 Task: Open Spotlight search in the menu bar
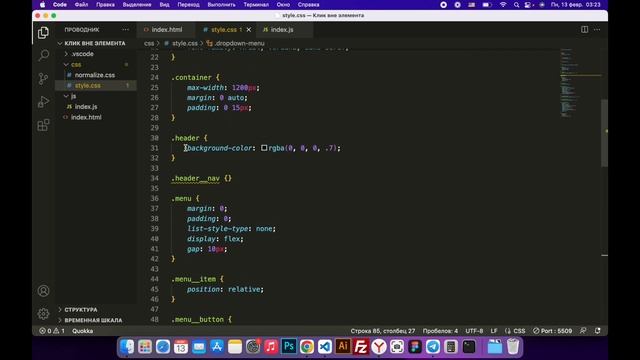point(516,5)
